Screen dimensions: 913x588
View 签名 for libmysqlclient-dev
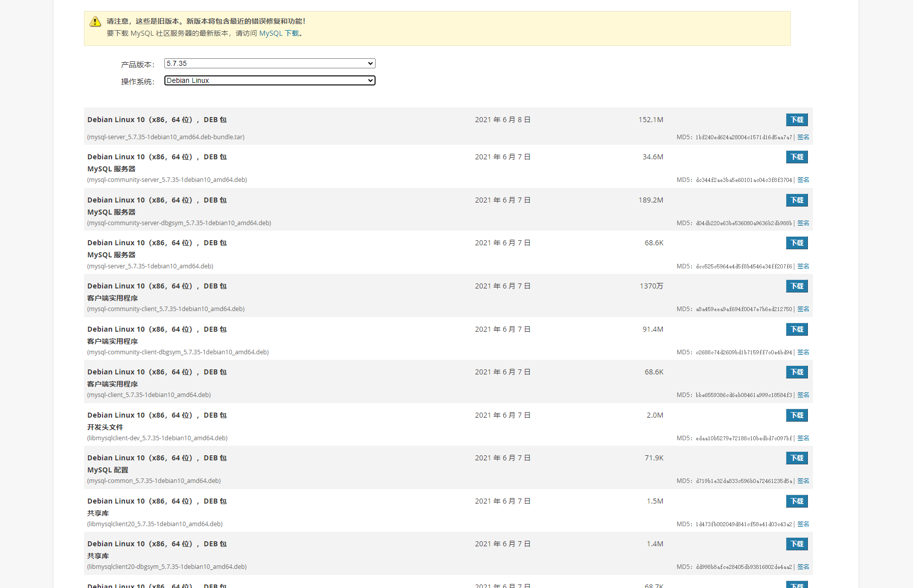tap(803, 438)
